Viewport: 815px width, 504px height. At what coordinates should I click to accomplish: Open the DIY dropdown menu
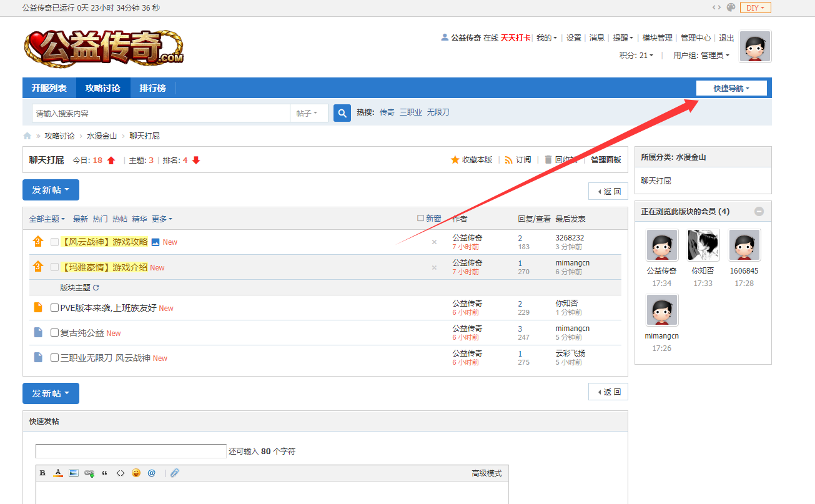click(x=756, y=7)
